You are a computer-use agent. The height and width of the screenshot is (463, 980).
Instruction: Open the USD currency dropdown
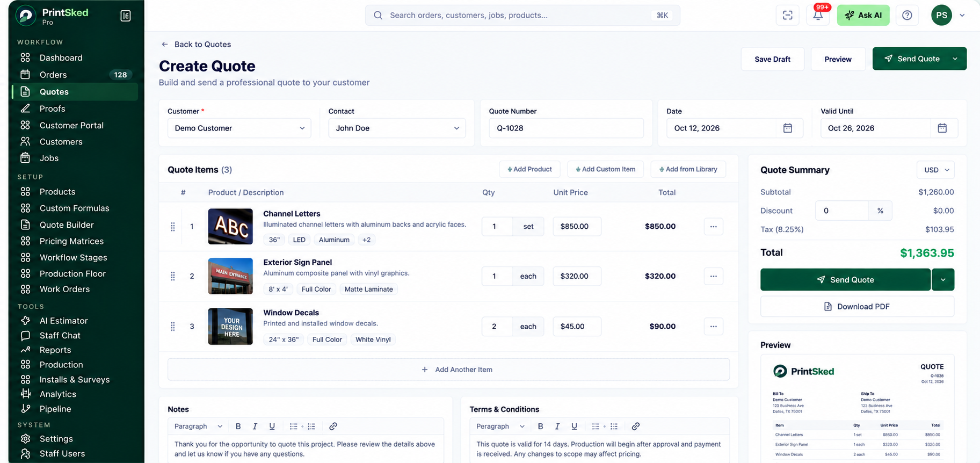pos(935,170)
